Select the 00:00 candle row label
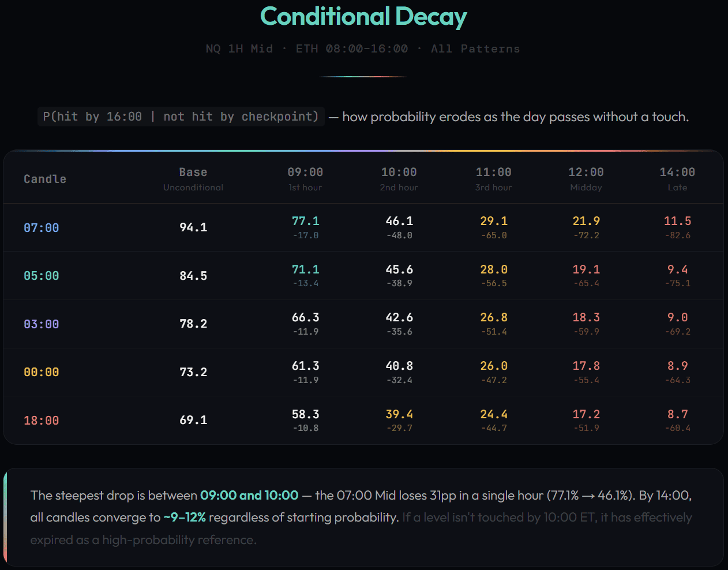728x570 pixels. tap(41, 372)
